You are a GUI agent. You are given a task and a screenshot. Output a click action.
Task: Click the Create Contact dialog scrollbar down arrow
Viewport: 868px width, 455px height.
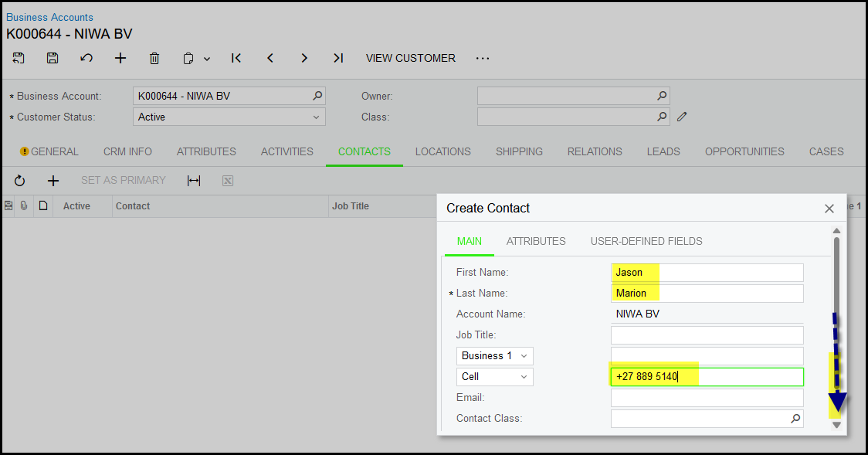coord(836,425)
